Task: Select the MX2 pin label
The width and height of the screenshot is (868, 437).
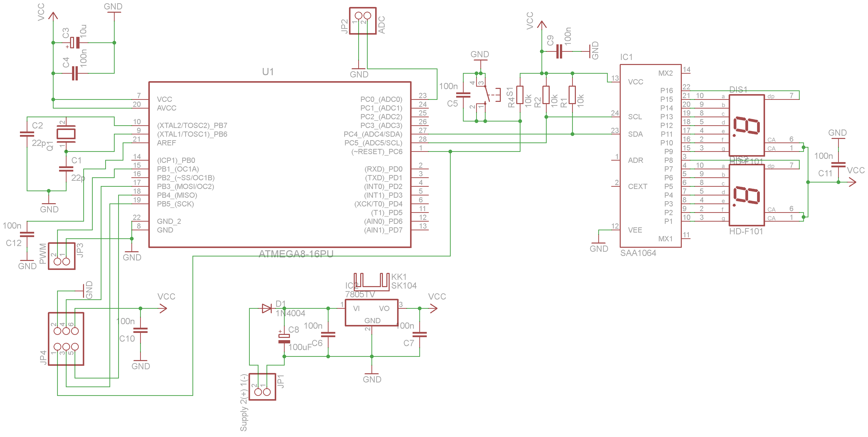Action: click(x=665, y=73)
